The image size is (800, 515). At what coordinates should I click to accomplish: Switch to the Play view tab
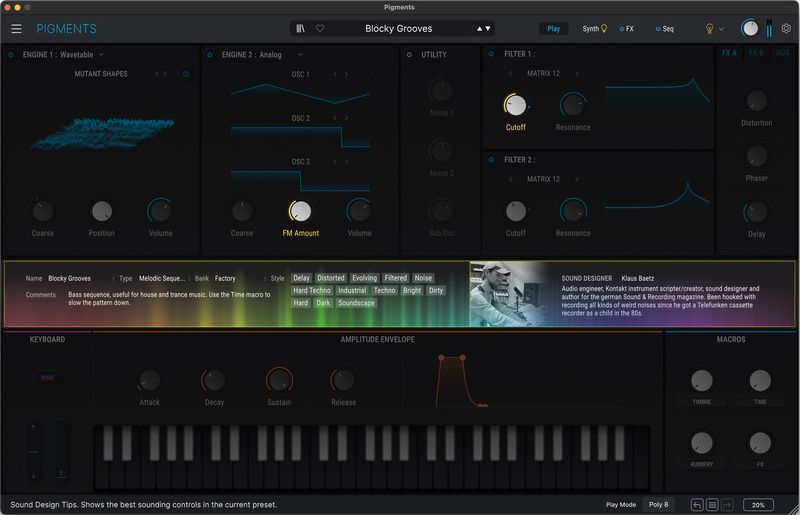(554, 29)
